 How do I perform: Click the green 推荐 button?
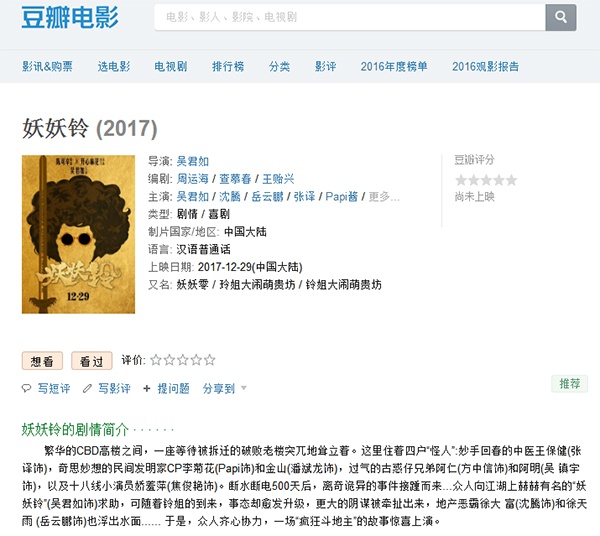[x=570, y=383]
